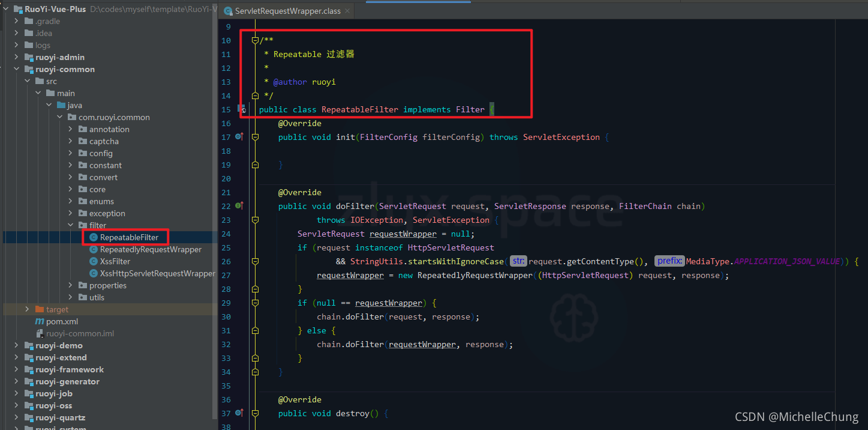Click XssFilter class icon in the tree
868x430 pixels.
94,261
